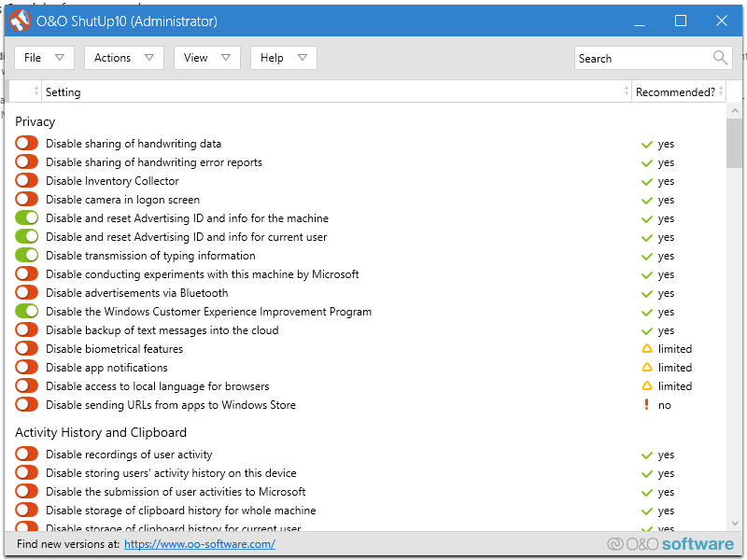Click the green check icon for Disable Inventory Collector
This screenshot has width=747, height=560.
click(646, 181)
